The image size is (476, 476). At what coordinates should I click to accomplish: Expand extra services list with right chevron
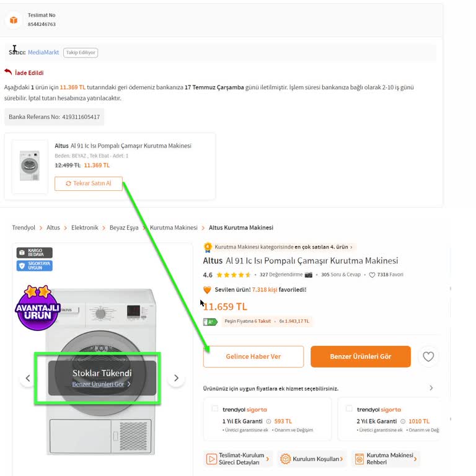coord(431,388)
